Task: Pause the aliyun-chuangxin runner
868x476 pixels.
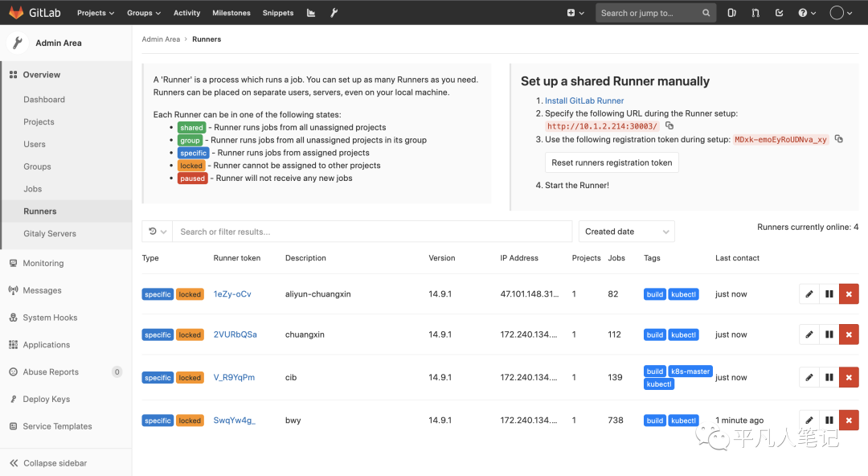Action: tap(829, 294)
